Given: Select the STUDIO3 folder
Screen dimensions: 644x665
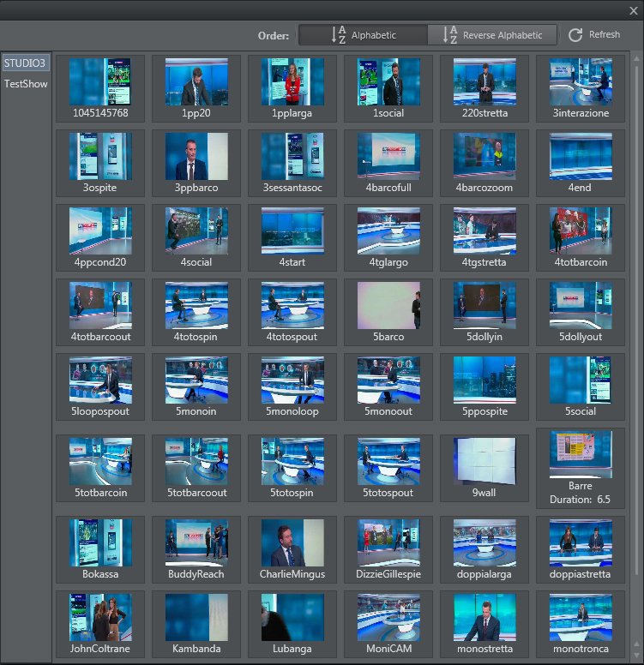Looking at the screenshot, I should click(x=25, y=63).
